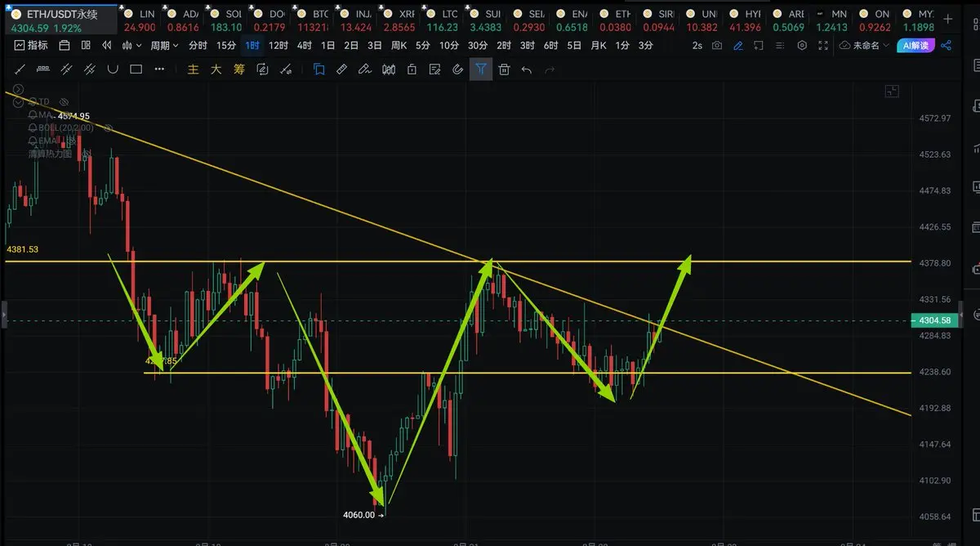Image resolution: width=980 pixels, height=546 pixels.
Task: Add a new symbol tab with plus
Action: coord(947,18)
